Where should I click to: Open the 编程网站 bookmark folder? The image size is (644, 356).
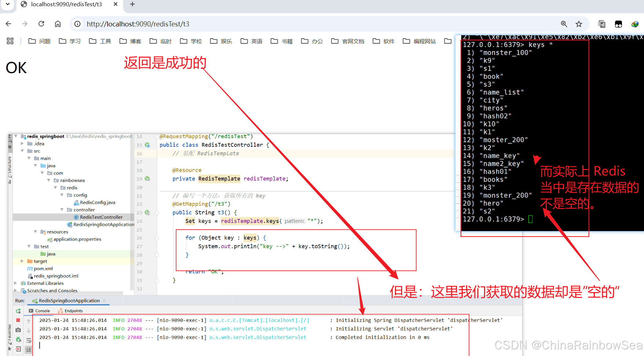click(419, 41)
